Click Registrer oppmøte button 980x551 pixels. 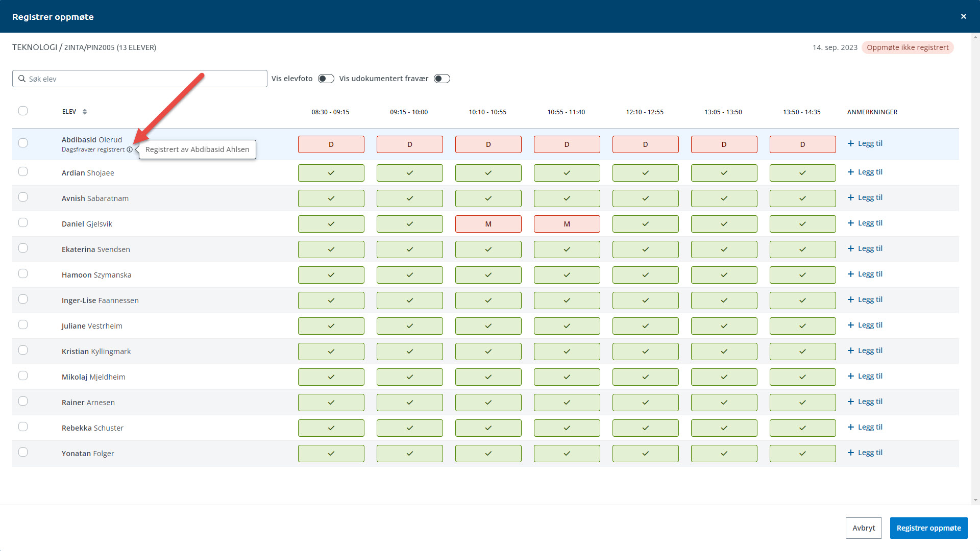click(928, 528)
